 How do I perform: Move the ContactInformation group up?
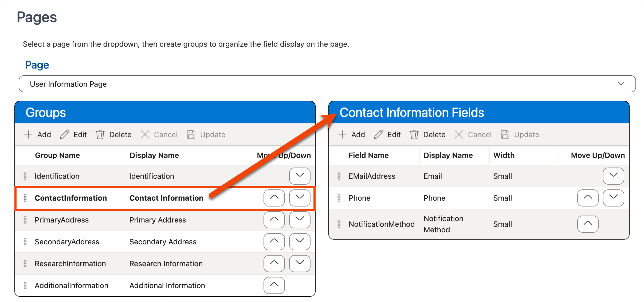[274, 198]
